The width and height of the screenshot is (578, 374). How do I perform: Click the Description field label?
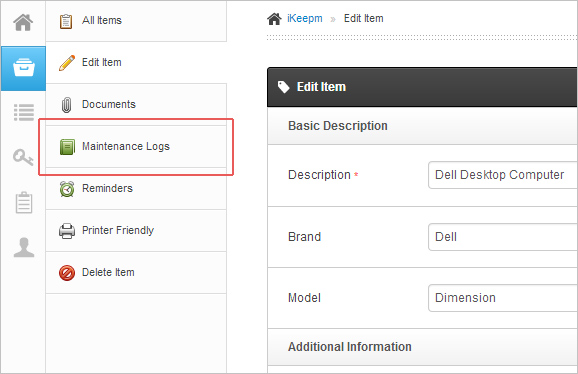pyautogui.click(x=319, y=175)
